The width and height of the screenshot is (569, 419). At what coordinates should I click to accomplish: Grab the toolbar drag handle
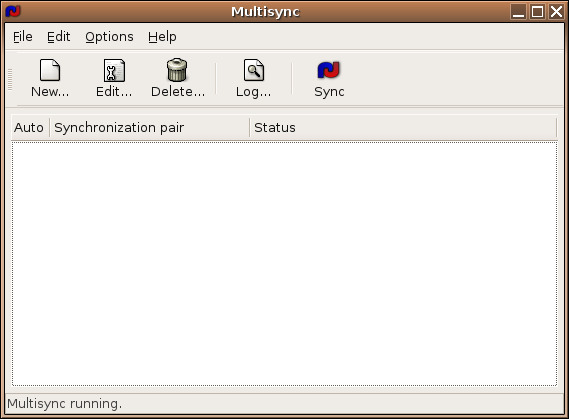(x=10, y=79)
